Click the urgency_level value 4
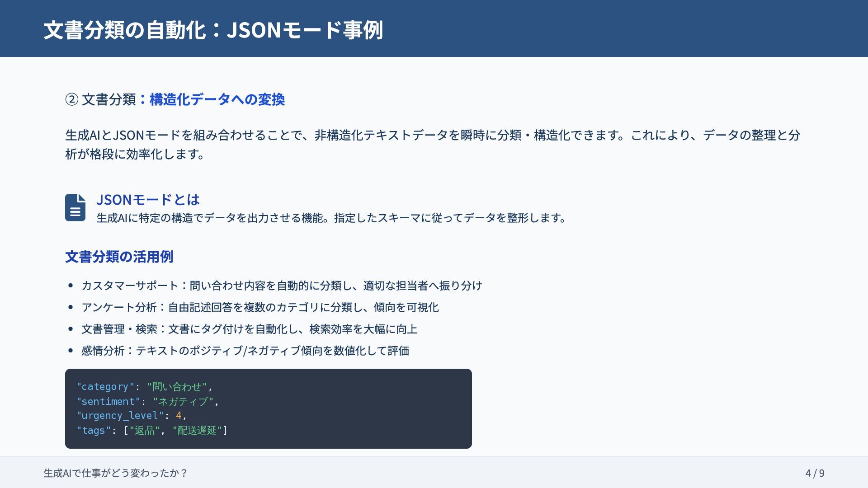This screenshot has width=868, height=488. pyautogui.click(x=179, y=416)
